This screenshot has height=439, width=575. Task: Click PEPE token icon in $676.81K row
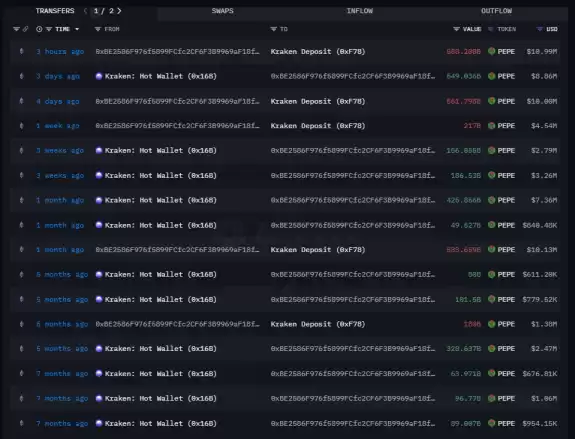[x=492, y=373]
